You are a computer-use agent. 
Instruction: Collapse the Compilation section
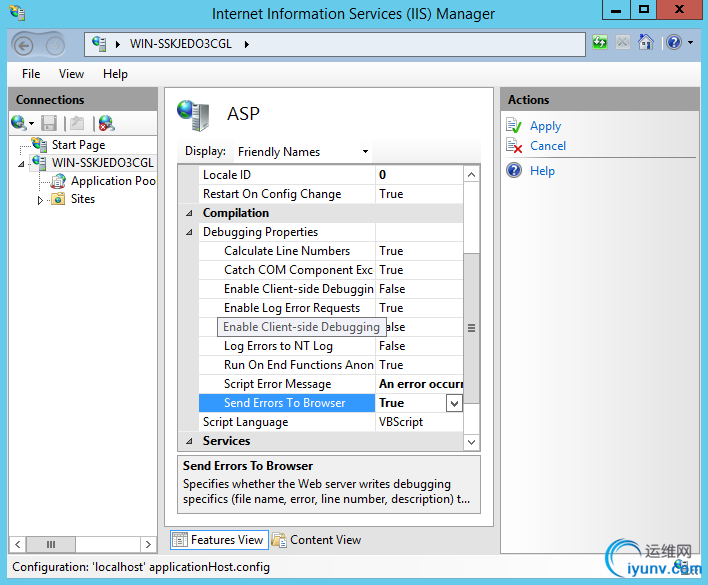tap(189, 213)
